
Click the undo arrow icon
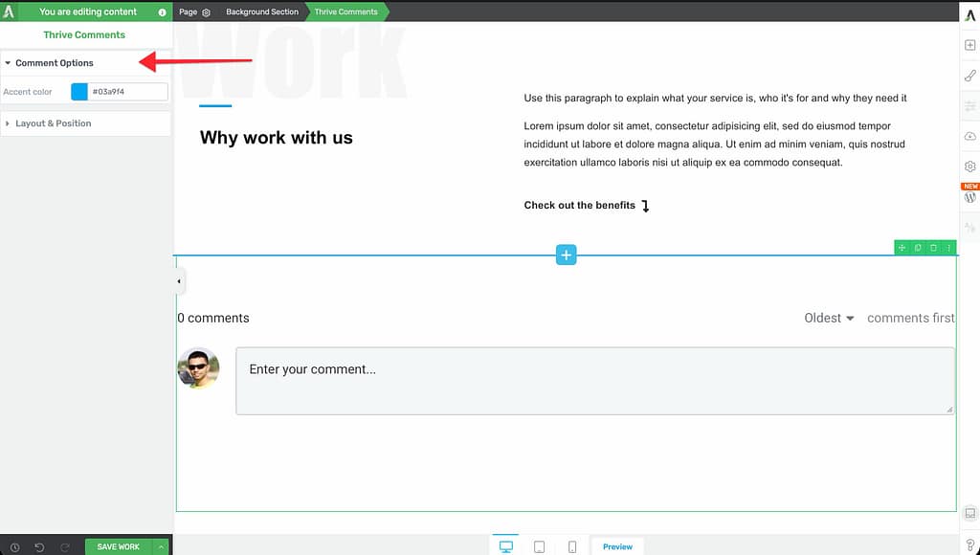[x=39, y=546]
